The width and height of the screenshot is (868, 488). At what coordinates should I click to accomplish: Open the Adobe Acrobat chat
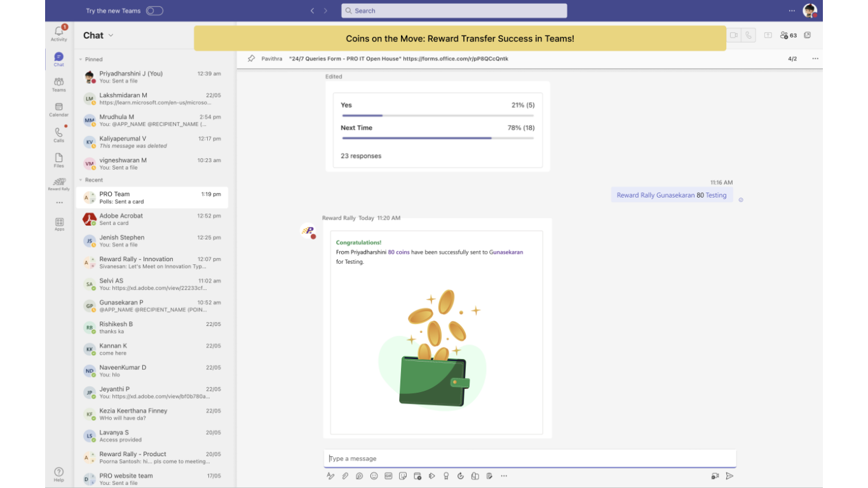click(x=152, y=219)
